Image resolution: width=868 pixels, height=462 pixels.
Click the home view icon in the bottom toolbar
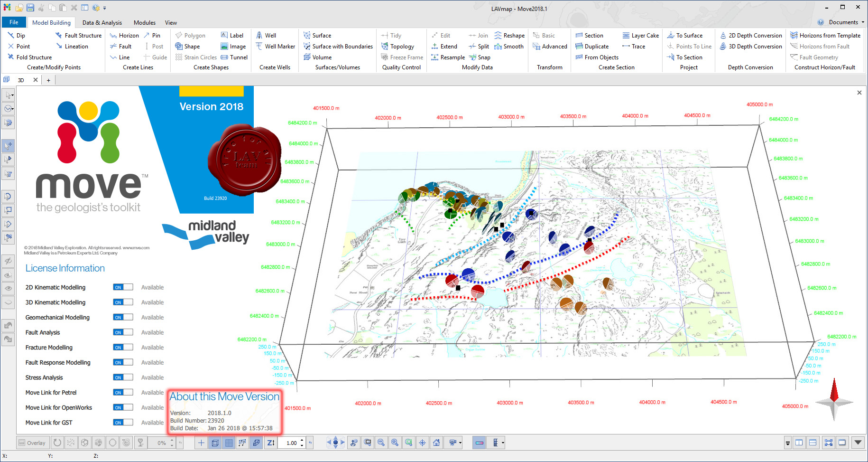pos(436,443)
